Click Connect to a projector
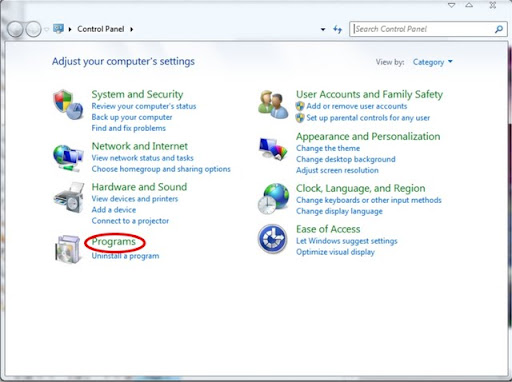 click(130, 221)
